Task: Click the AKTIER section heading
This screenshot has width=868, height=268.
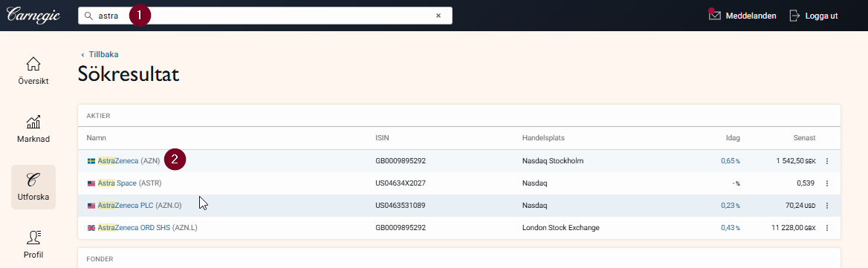Action: pos(99,116)
